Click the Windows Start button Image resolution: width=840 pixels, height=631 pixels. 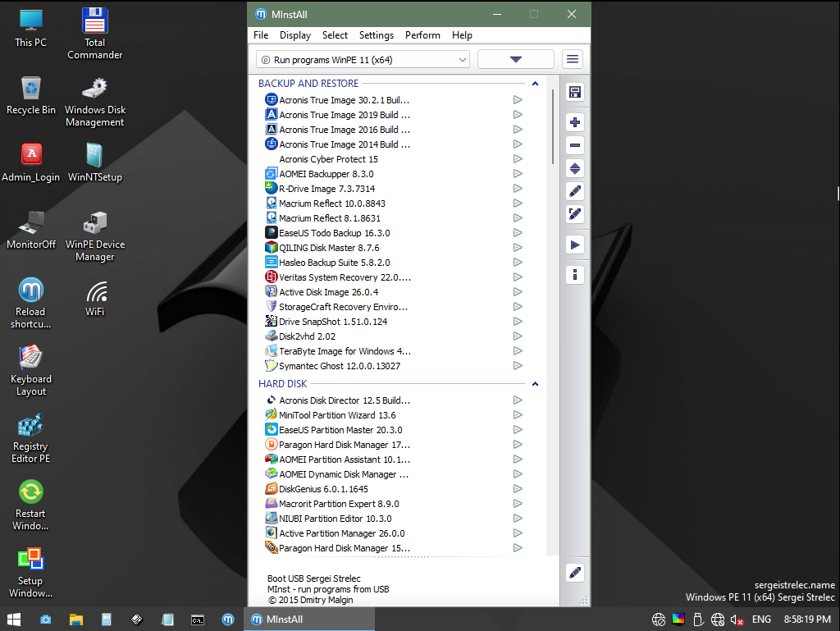click(x=14, y=620)
